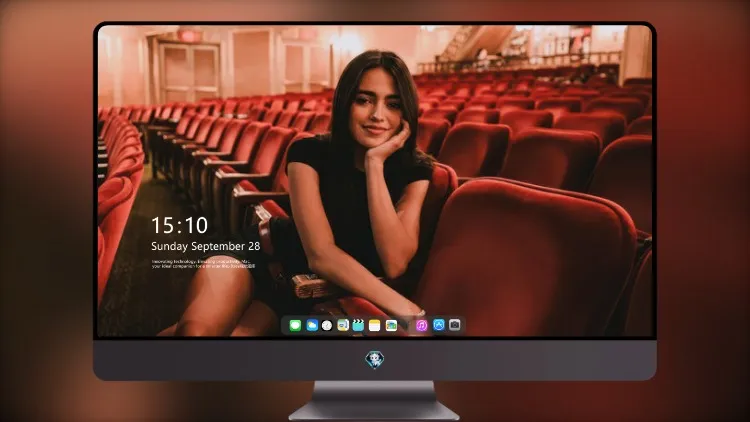Click the "Sunday September 28" date text
This screenshot has height=422, width=750.
click(x=206, y=246)
